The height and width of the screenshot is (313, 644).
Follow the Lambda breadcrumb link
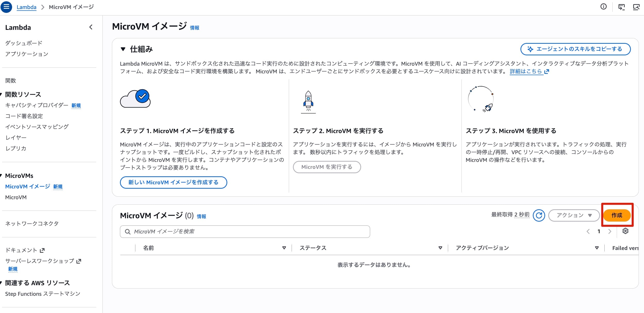27,7
